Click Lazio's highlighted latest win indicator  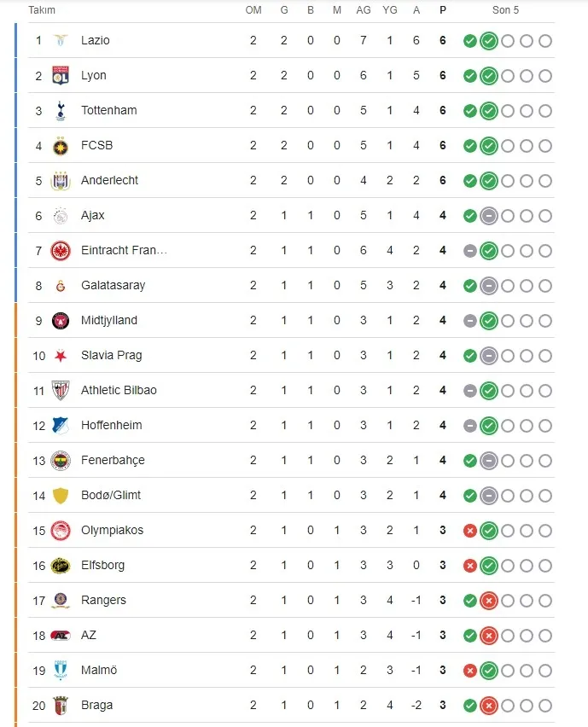pos(489,41)
